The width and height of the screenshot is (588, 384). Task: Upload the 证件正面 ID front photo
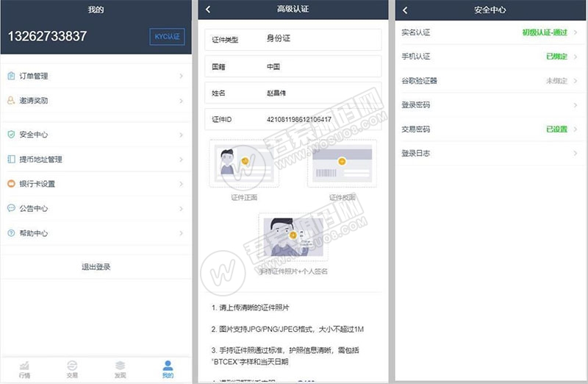pyautogui.click(x=244, y=164)
